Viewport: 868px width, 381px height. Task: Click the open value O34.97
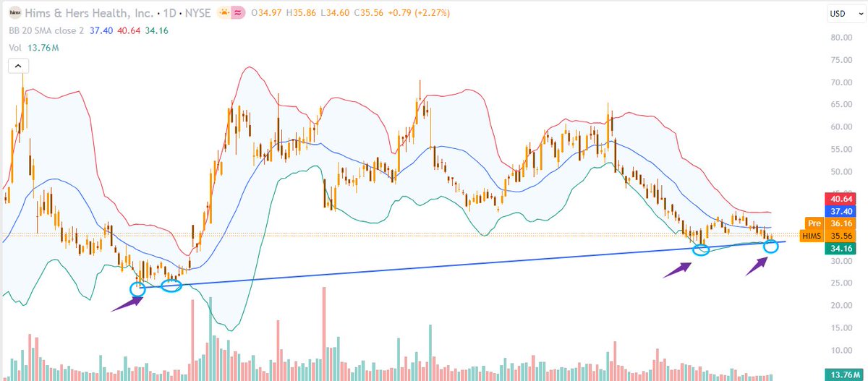(265, 13)
